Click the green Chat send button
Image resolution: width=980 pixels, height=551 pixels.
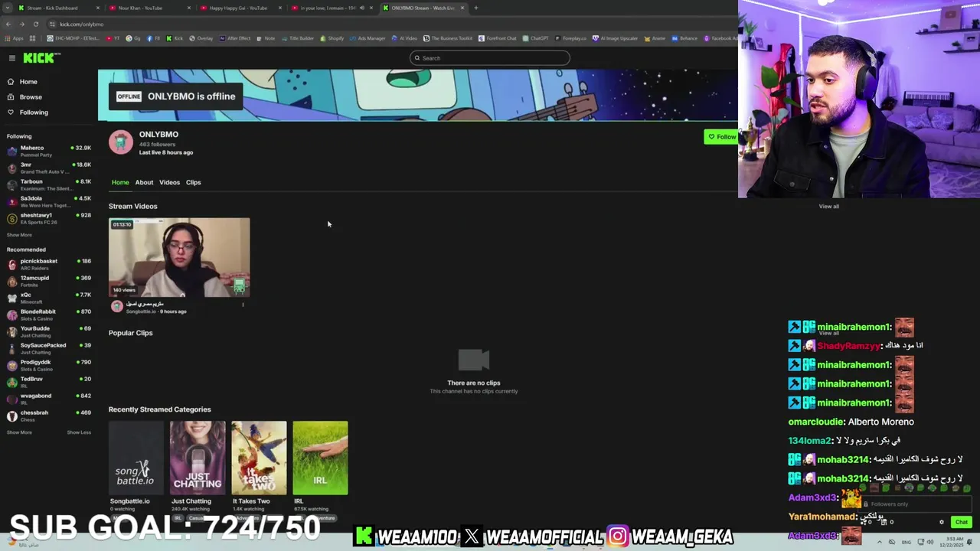[962, 522]
